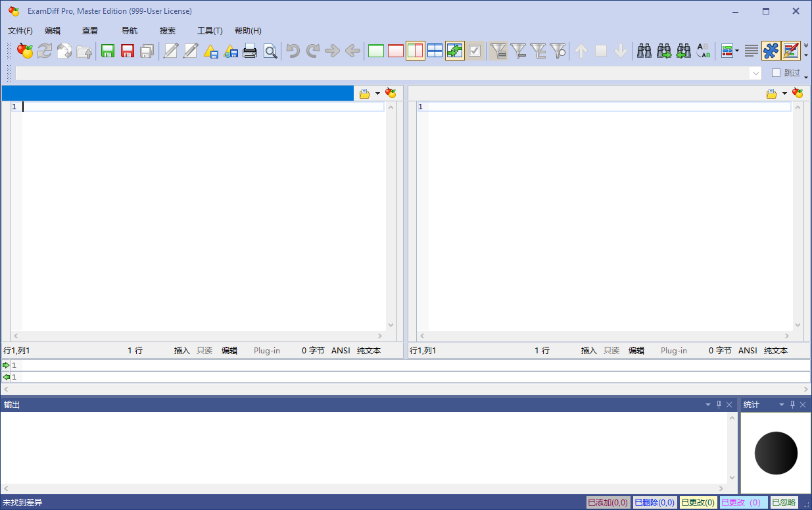Expand the comparison bar combo box arrow
Image resolution: width=812 pixels, height=510 pixels.
pyautogui.click(x=756, y=73)
